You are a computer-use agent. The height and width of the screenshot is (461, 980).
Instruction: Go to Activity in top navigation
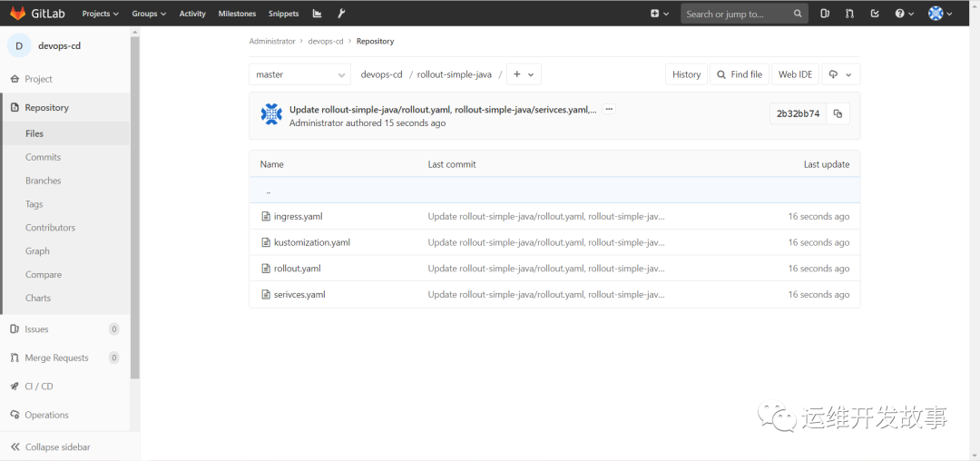pyautogui.click(x=192, y=13)
